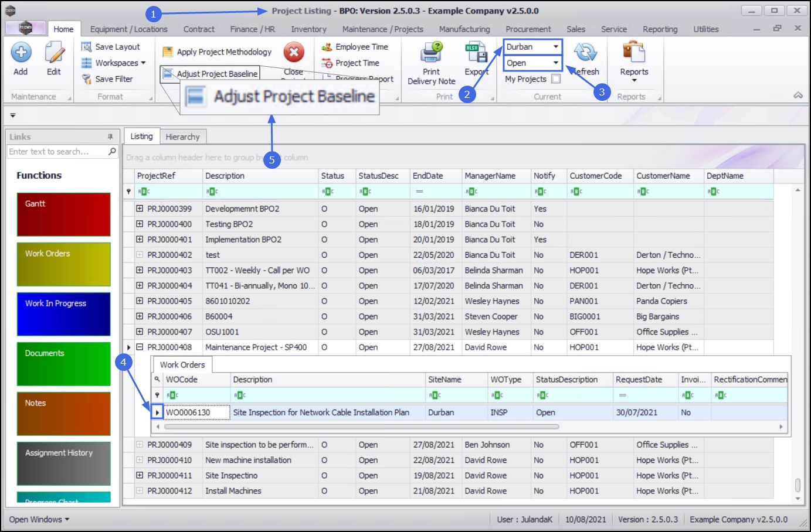Viewport: 811px width, 532px height.
Task: Click the Add project icon
Action: pos(21,52)
